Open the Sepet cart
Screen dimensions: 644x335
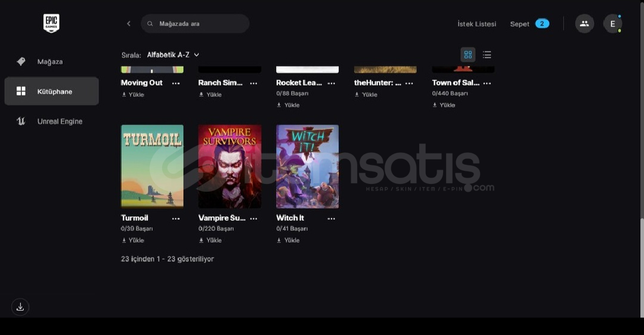pos(519,24)
